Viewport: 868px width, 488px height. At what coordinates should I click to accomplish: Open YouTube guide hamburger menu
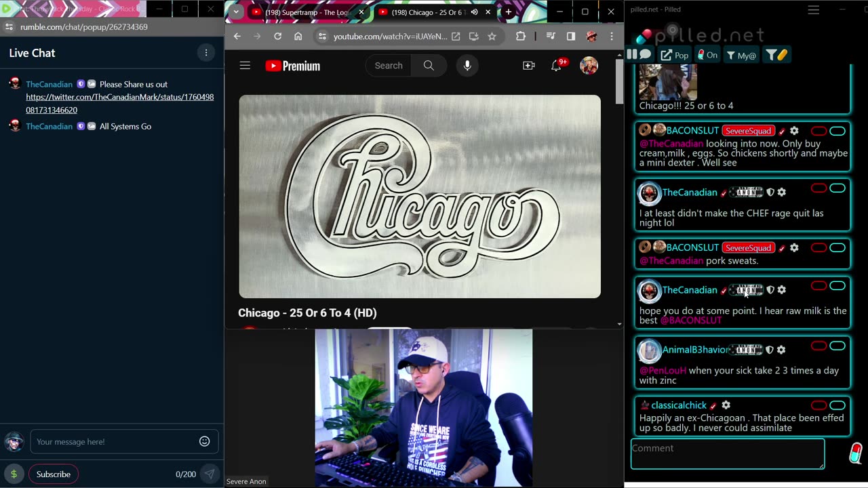(245, 66)
